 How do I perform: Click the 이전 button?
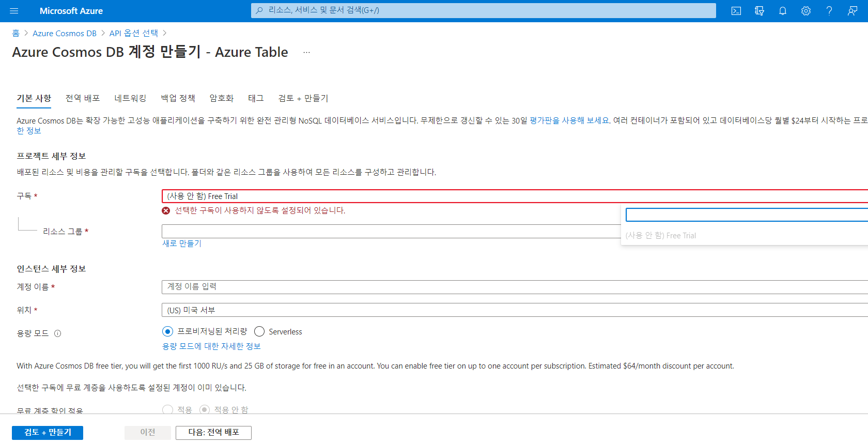click(x=148, y=433)
